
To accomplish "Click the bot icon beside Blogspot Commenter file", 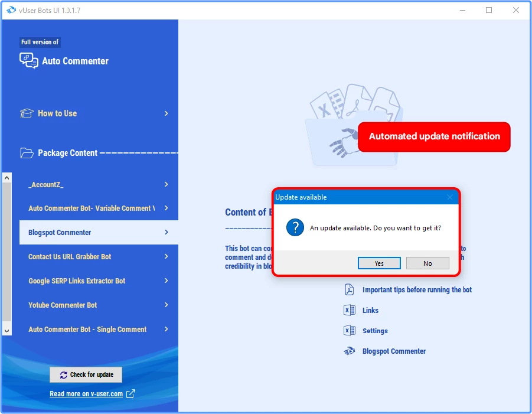I will coord(350,351).
